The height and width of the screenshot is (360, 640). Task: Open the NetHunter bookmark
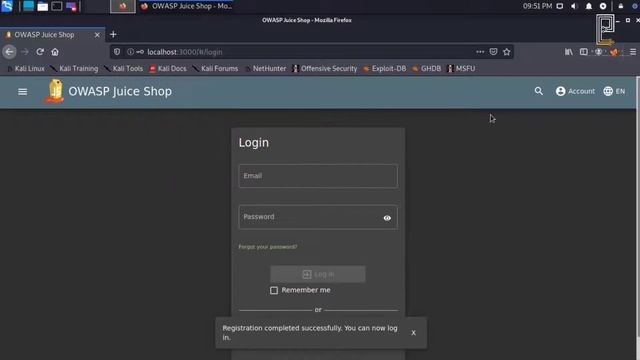pos(265,69)
